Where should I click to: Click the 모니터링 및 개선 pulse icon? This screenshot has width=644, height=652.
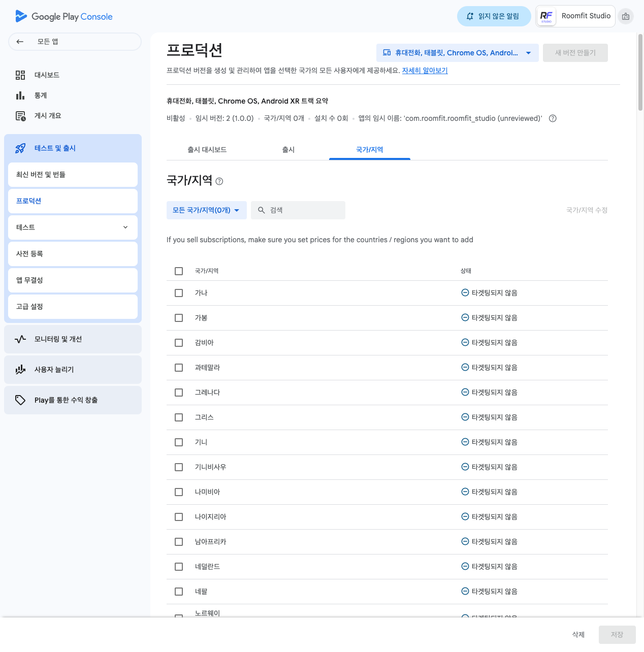[x=20, y=339]
